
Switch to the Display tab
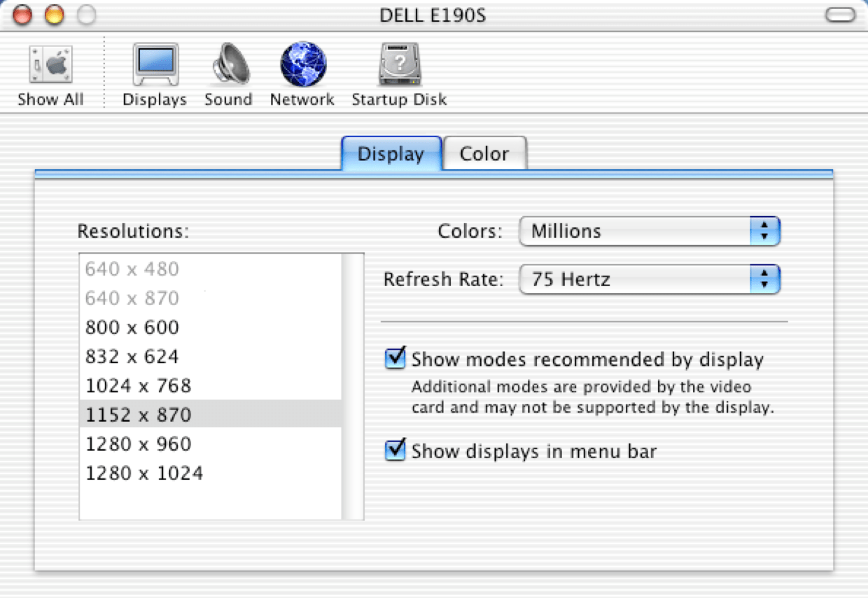pyautogui.click(x=391, y=153)
